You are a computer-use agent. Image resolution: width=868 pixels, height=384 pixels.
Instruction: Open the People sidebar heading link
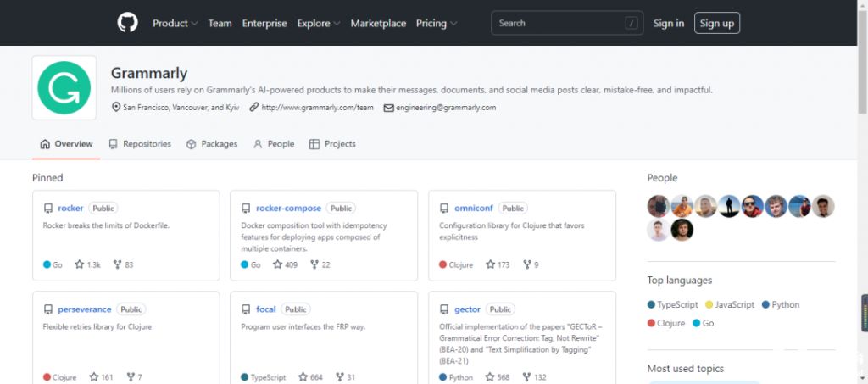tap(662, 178)
